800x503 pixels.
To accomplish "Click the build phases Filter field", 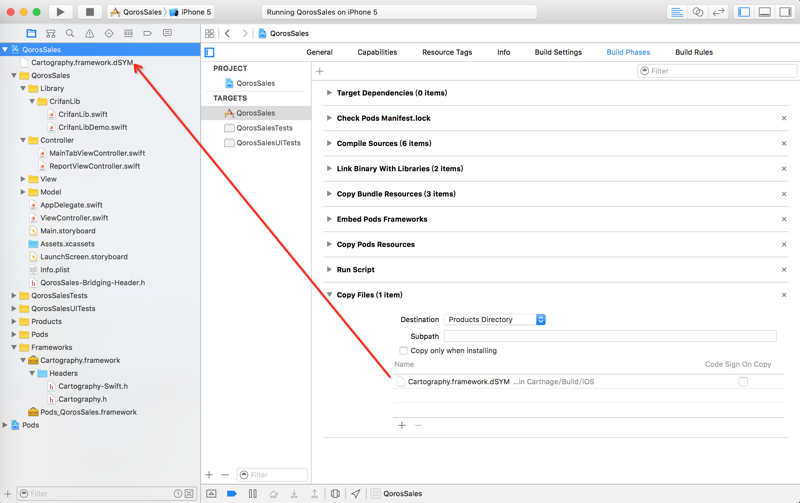I will pos(717,71).
